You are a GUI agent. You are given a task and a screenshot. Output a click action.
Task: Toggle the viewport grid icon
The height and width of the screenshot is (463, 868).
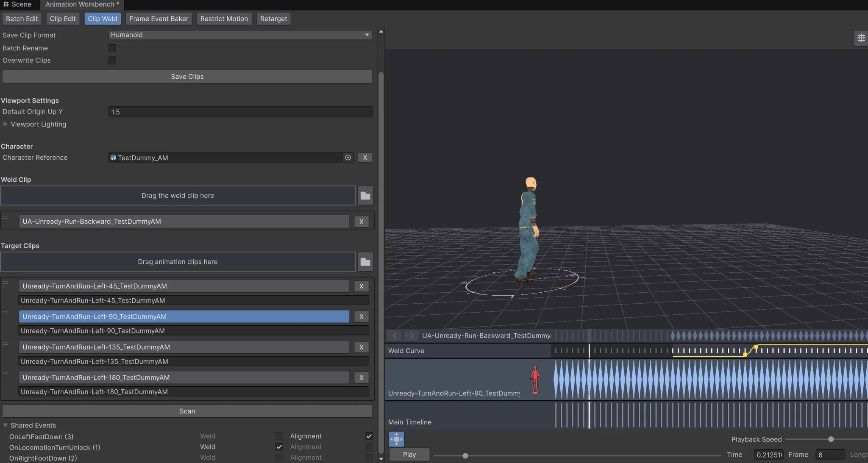pos(861,38)
